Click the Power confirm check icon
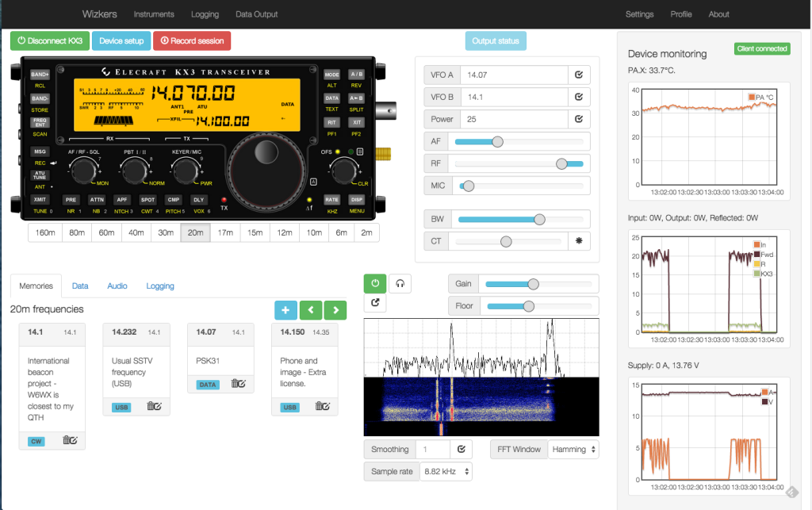This screenshot has width=812, height=510. click(x=578, y=119)
